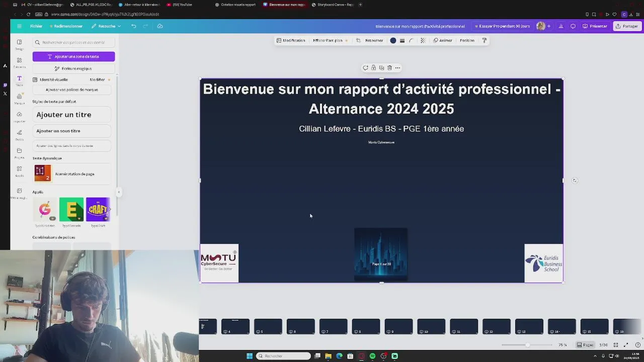Screen dimensions: 644x362
Task: Click the cloud save status icon
Action: [160, 26]
